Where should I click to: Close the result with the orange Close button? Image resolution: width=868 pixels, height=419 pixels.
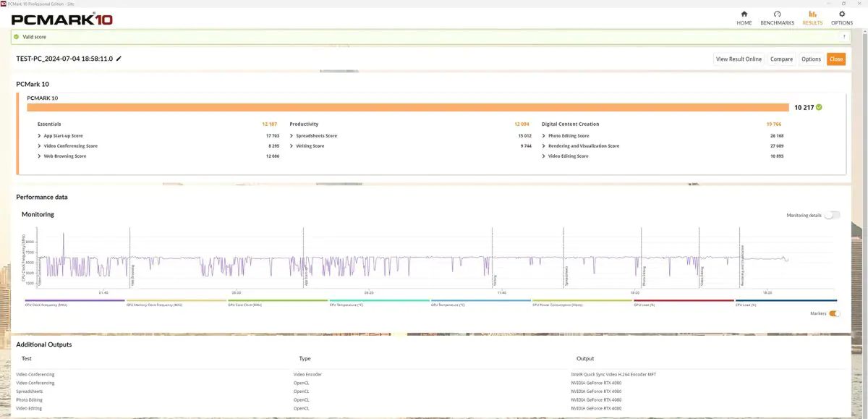pyautogui.click(x=836, y=59)
